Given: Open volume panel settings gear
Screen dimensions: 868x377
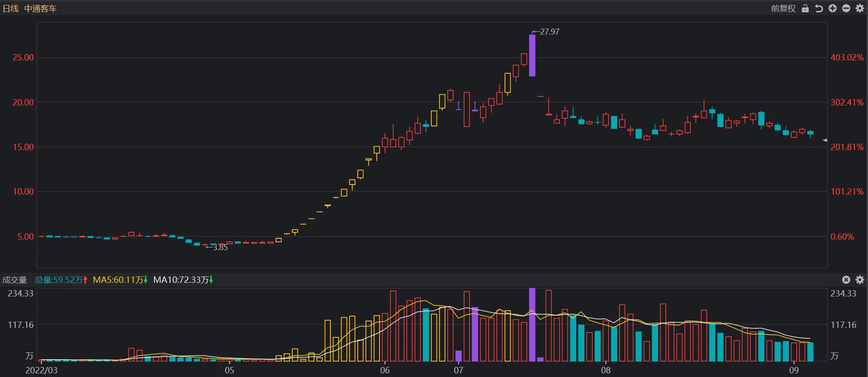Looking at the screenshot, I should 860,280.
